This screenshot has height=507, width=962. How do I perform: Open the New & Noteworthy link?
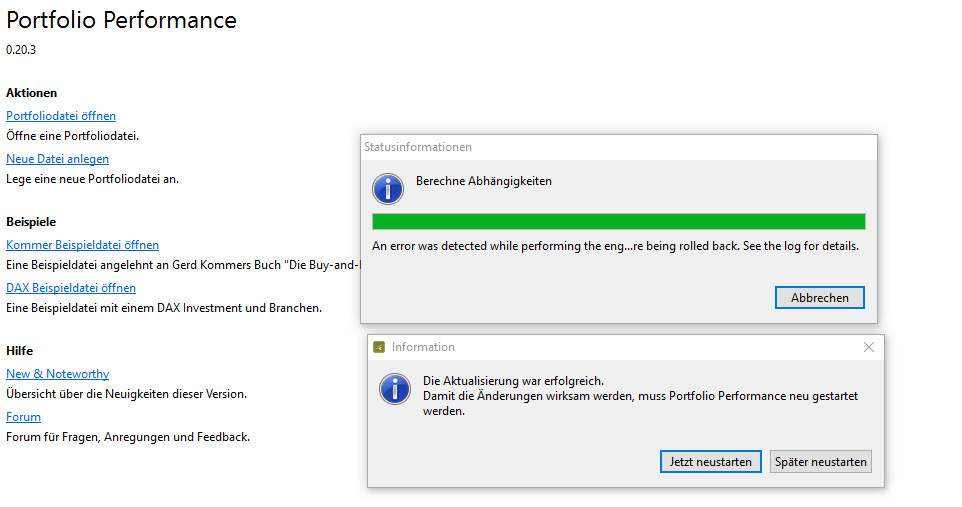click(x=58, y=373)
